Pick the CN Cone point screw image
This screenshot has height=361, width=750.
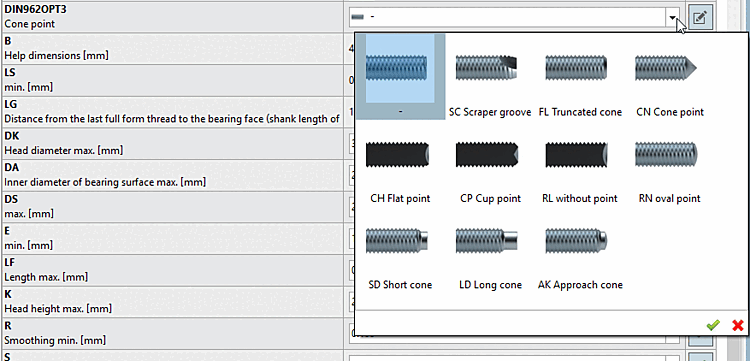click(x=666, y=67)
